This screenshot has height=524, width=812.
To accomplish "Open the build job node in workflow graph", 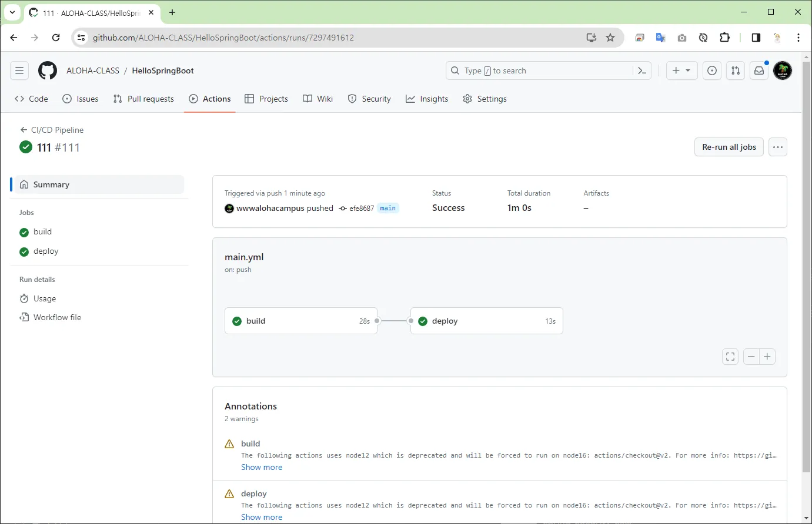I will point(301,321).
